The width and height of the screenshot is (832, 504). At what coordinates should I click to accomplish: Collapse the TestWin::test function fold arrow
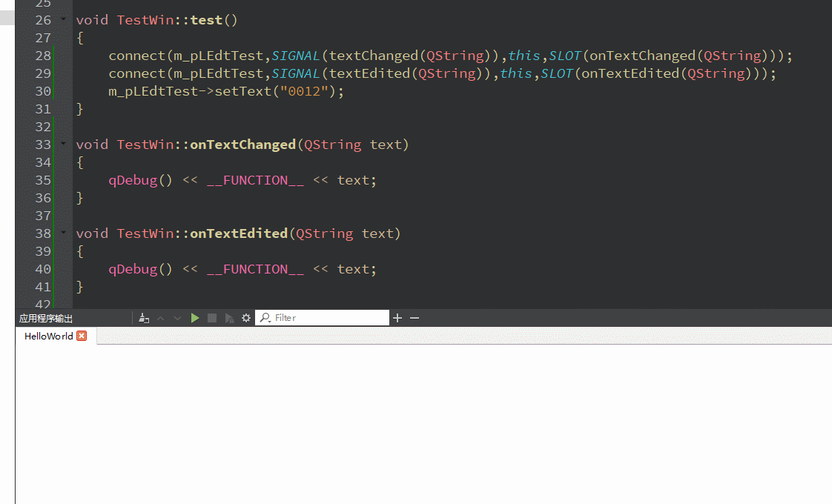click(x=64, y=19)
